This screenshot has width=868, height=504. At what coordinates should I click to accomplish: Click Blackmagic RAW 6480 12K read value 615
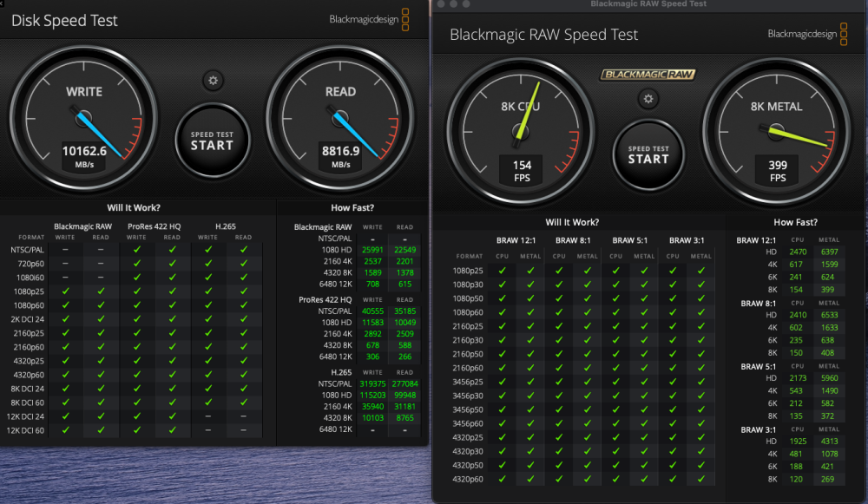click(x=404, y=284)
